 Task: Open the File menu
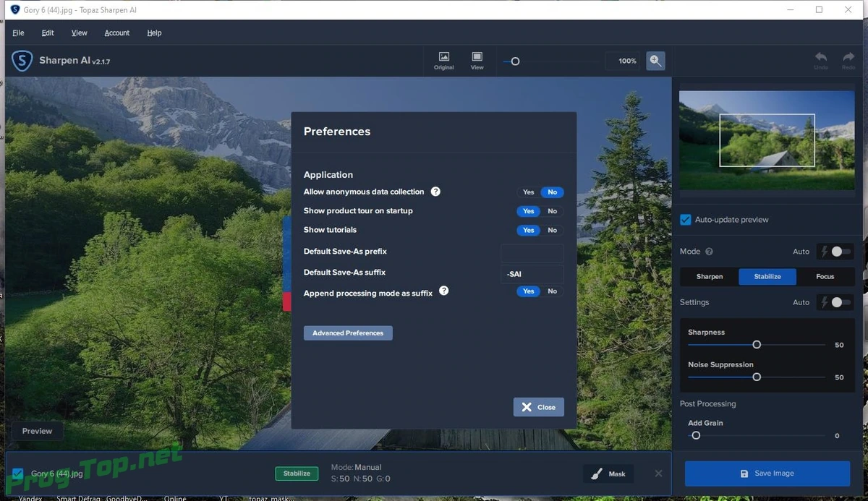coord(18,33)
